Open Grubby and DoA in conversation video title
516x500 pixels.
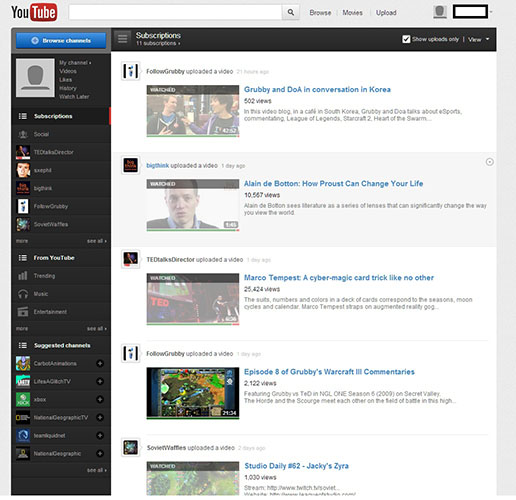pos(317,89)
